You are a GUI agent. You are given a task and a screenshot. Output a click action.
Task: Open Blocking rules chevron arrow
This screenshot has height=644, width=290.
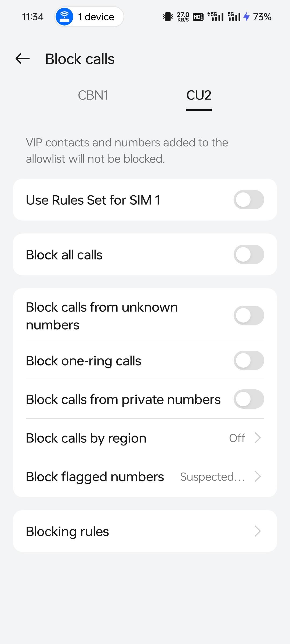[258, 531]
